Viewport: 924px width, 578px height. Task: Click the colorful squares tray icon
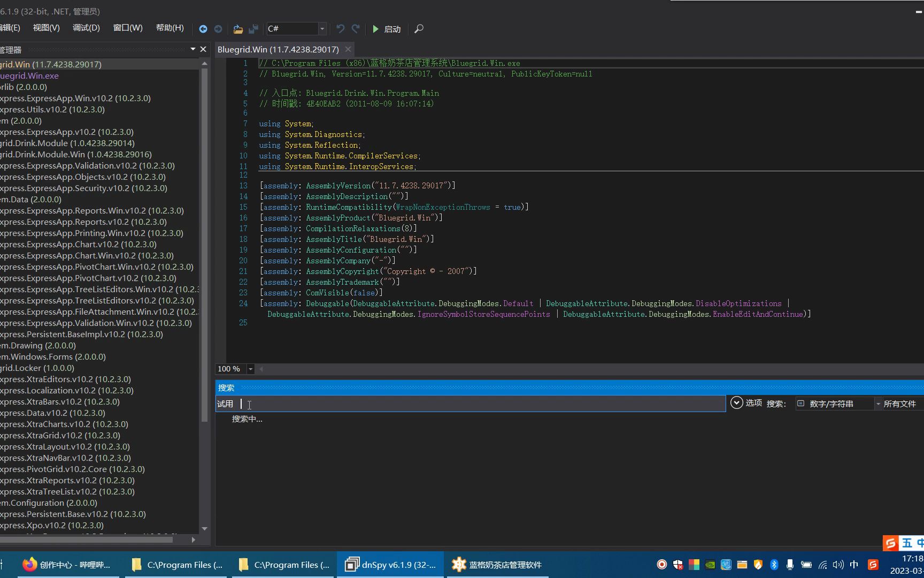(x=694, y=565)
